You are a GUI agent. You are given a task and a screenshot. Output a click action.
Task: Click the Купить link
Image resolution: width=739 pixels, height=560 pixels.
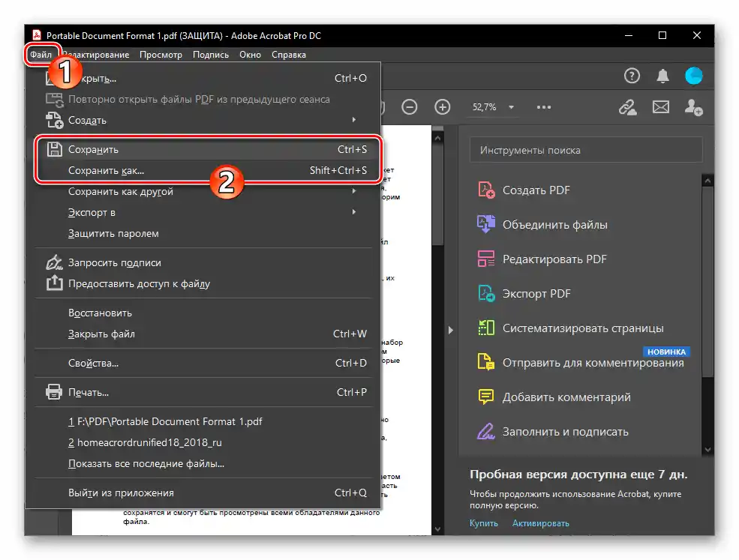pyautogui.click(x=484, y=523)
